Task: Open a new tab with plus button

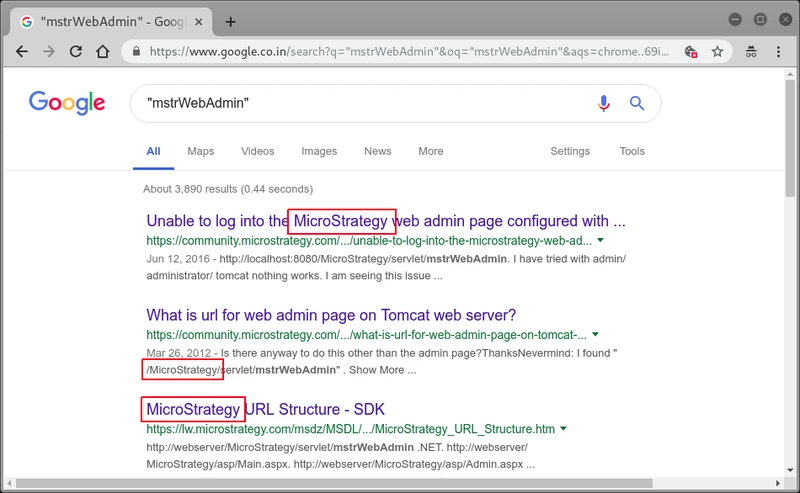Action: 231,22
